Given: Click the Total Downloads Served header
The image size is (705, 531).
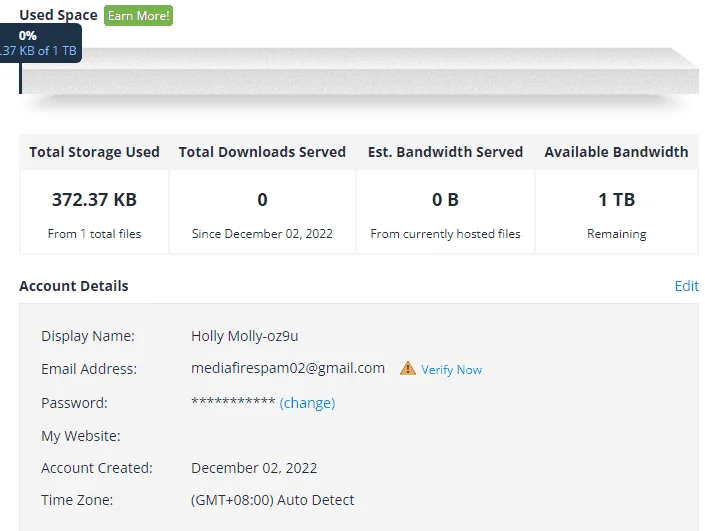Looking at the screenshot, I should click(262, 152).
